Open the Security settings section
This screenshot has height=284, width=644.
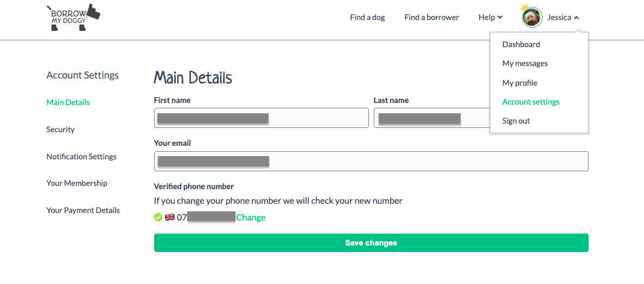tap(60, 130)
